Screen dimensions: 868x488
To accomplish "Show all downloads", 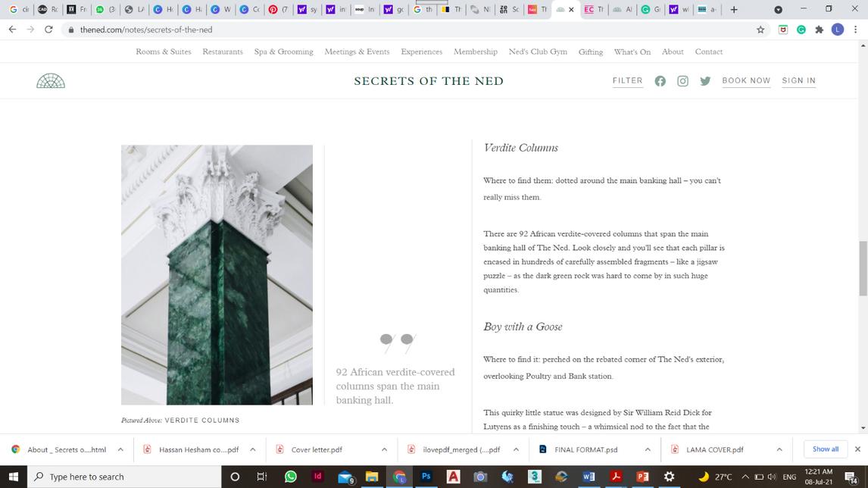I will pos(826,449).
